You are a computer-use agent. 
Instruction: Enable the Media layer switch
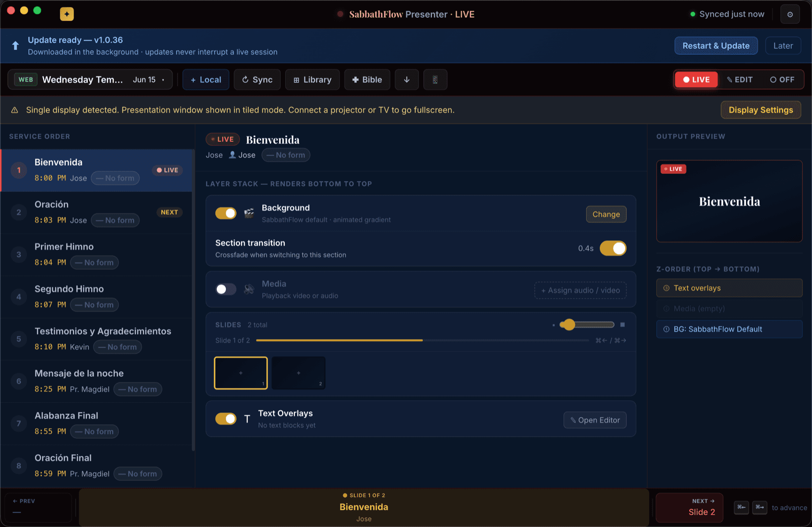226,289
